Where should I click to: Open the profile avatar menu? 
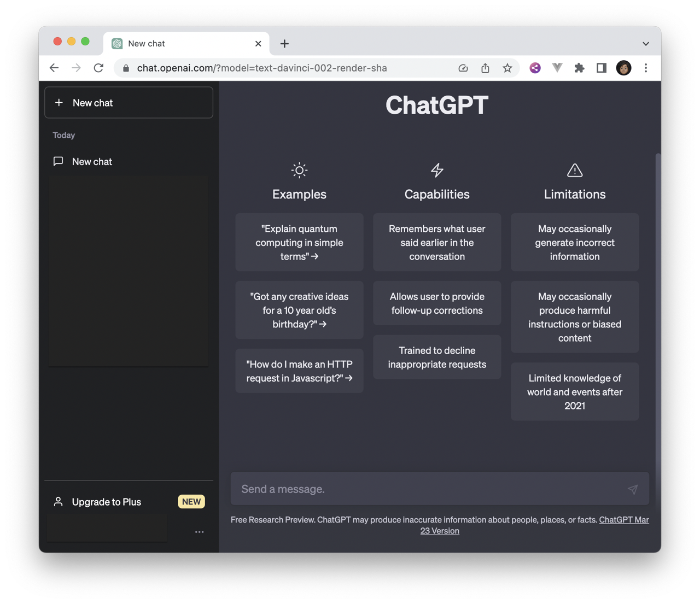coord(624,68)
